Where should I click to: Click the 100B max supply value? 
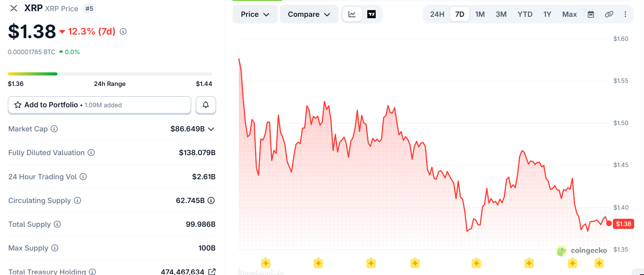tap(207, 248)
